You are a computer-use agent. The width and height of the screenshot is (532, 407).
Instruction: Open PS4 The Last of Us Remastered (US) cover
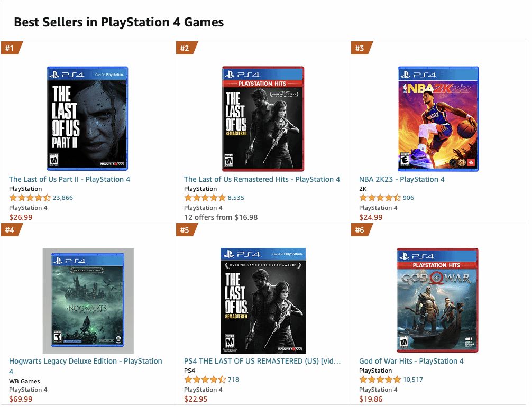[x=263, y=300]
